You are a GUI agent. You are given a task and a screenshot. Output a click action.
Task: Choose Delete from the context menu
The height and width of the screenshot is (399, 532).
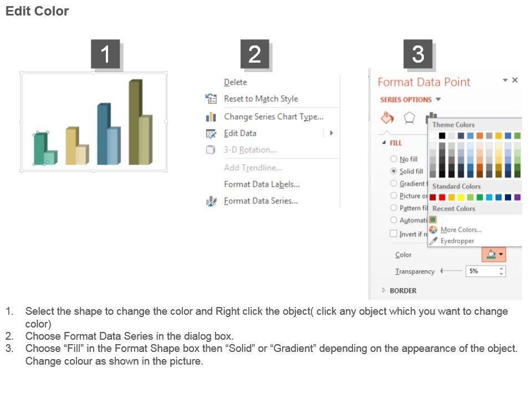pyautogui.click(x=236, y=82)
